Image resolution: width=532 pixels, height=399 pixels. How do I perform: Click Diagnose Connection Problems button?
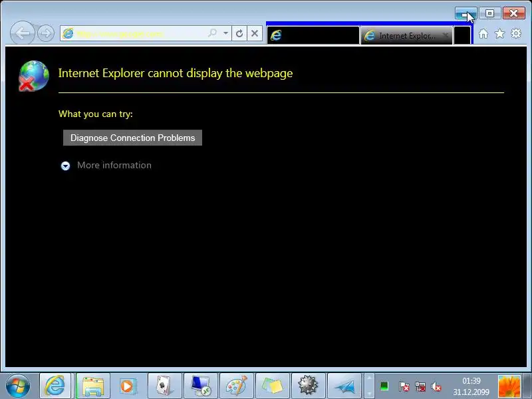coord(132,138)
